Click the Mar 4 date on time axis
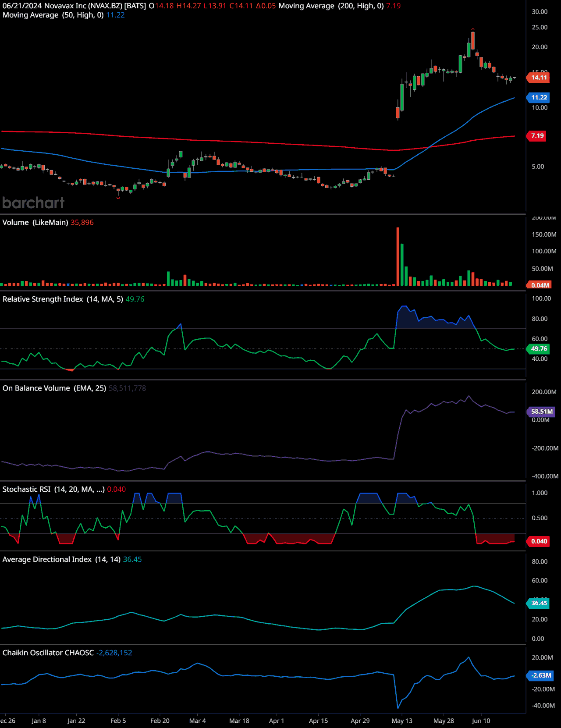Screen dimensions: 561x728 coord(197,721)
